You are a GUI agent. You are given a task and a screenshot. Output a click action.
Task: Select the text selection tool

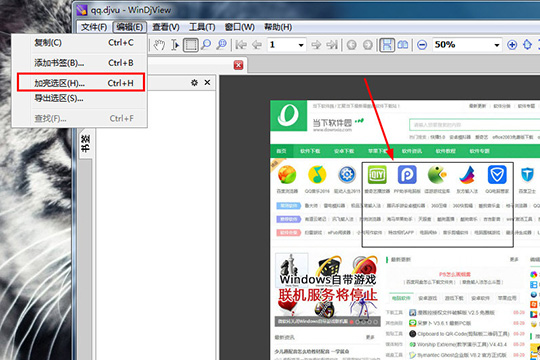click(x=175, y=45)
